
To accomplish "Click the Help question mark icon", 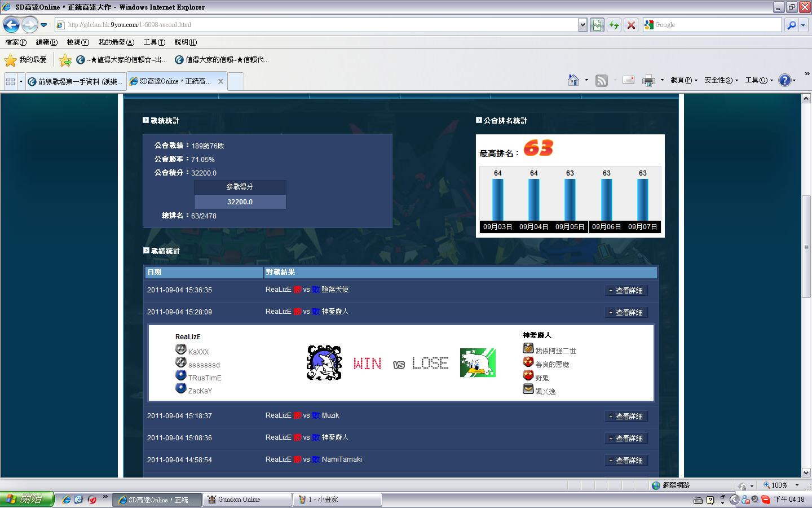I will coord(784,80).
